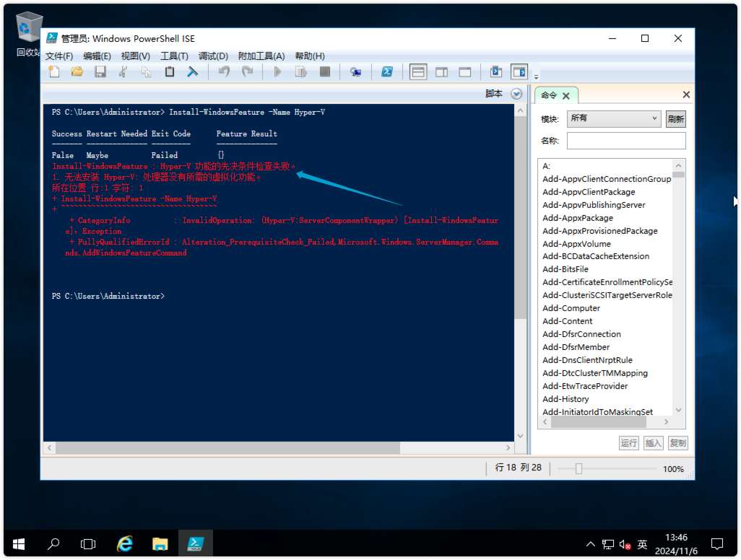Open File Explorer from taskbar

click(x=160, y=544)
